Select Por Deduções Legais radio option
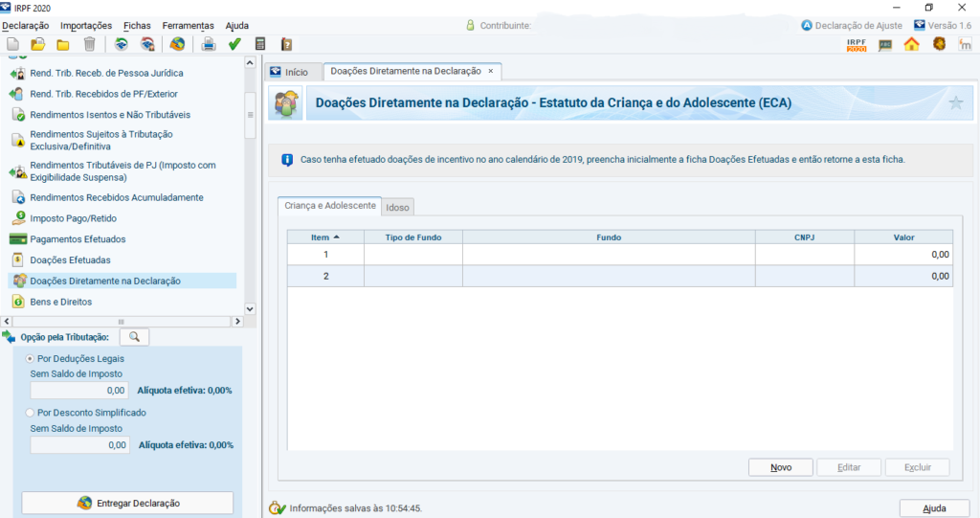Viewport: 980px width, 518px height. (x=31, y=358)
